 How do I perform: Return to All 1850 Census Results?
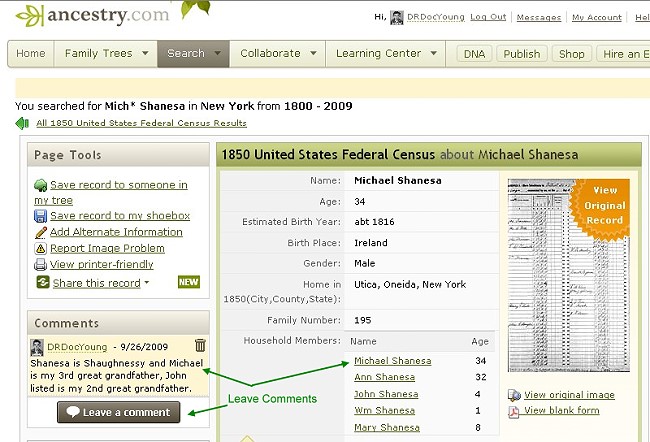141,123
